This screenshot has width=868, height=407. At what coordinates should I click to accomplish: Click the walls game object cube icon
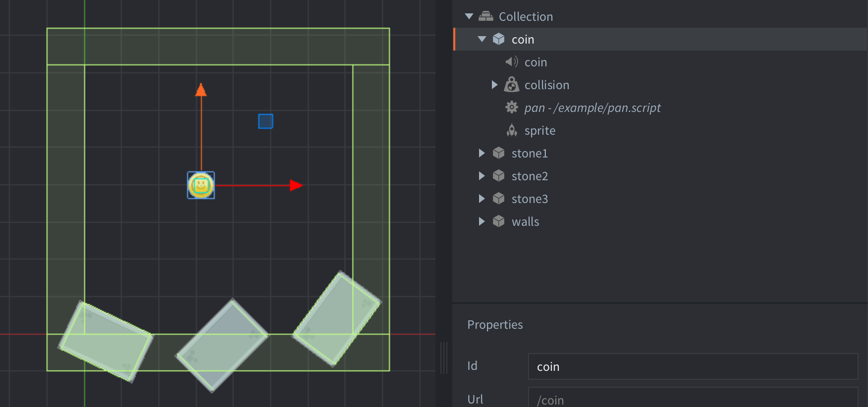(498, 221)
